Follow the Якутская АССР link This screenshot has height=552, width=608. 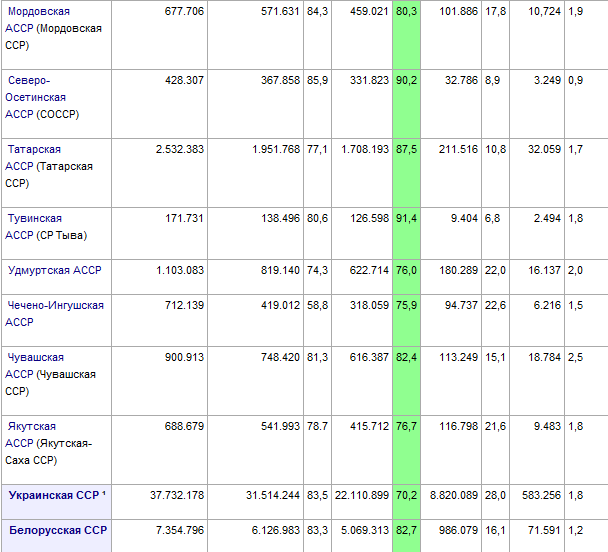(x=35, y=426)
